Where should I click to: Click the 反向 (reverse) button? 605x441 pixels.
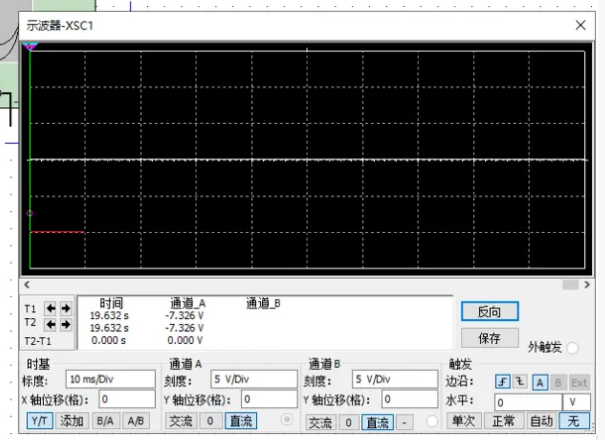coord(490,311)
